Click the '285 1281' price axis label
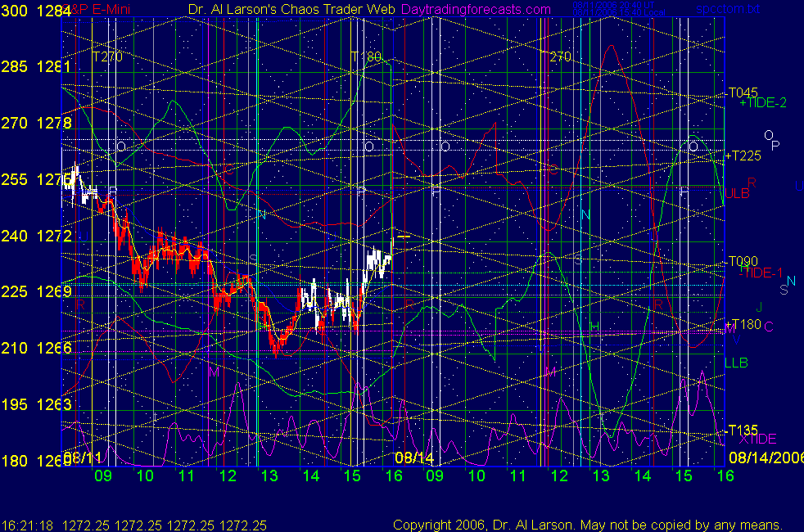 pyautogui.click(x=36, y=66)
